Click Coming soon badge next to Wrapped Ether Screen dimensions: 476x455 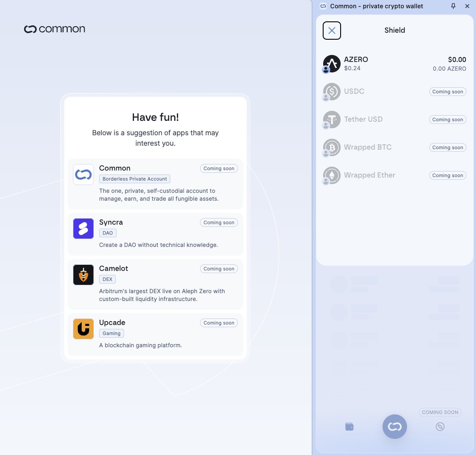[x=448, y=175]
